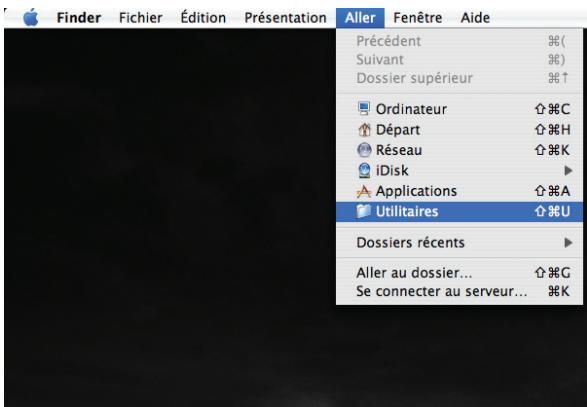Open the Dossiers récents entry

(459, 243)
